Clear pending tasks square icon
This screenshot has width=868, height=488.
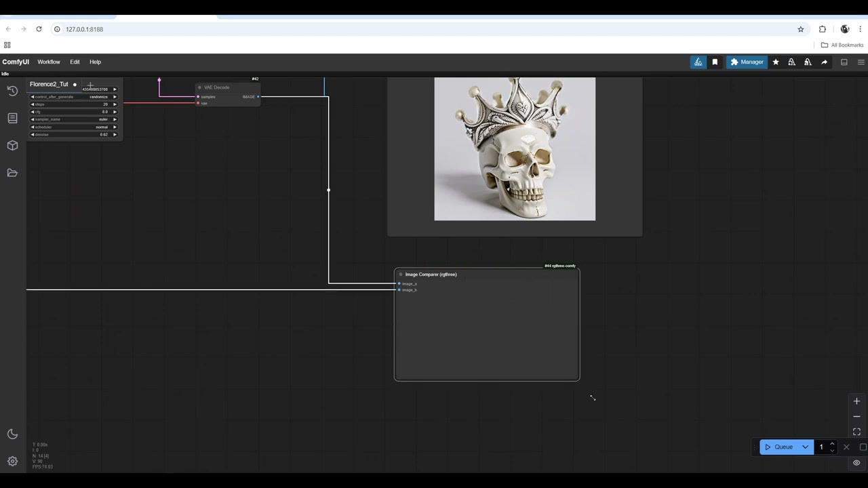pos(863,447)
